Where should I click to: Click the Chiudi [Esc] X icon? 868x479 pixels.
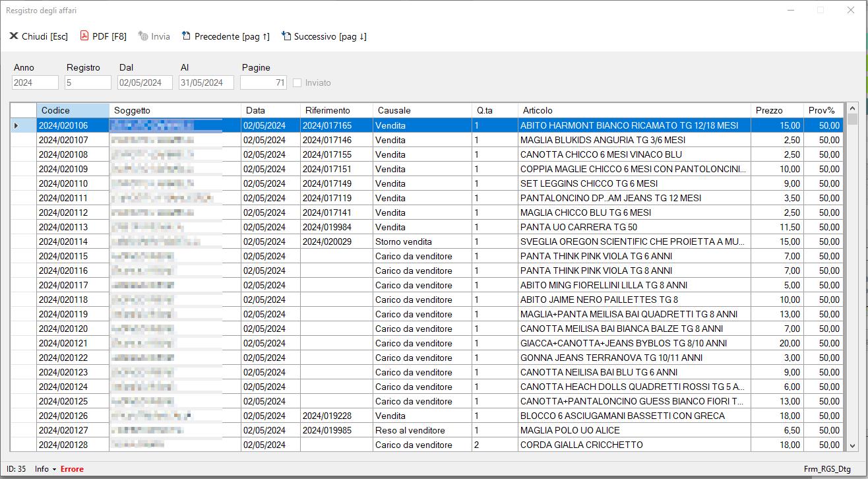(13, 36)
